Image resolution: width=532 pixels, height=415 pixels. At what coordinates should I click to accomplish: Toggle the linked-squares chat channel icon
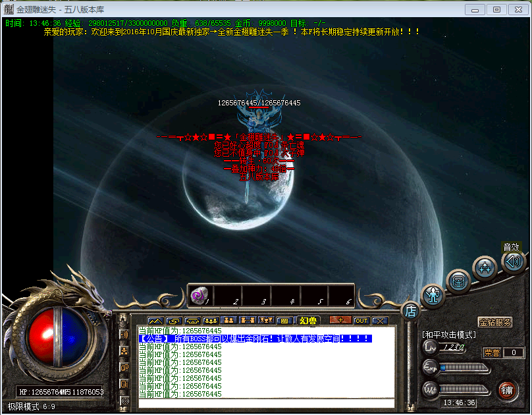pyautogui.click(x=124, y=368)
